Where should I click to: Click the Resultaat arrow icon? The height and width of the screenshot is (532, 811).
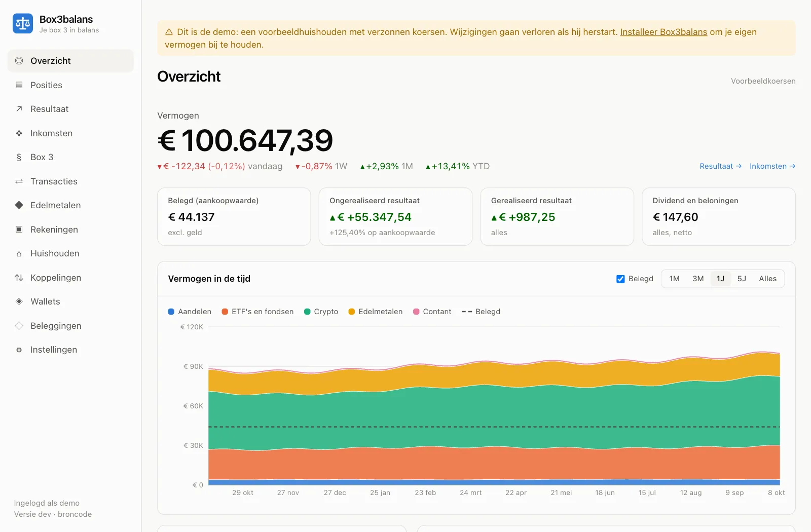pyautogui.click(x=19, y=109)
